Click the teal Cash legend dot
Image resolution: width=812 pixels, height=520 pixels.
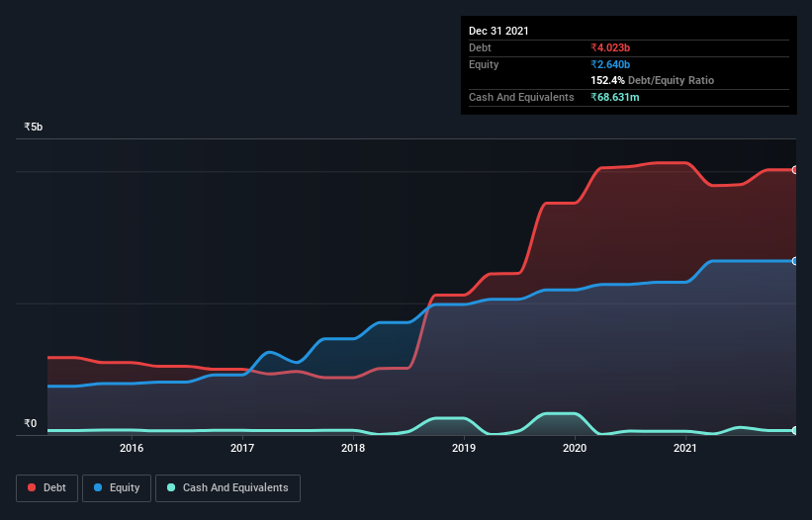[x=171, y=487]
